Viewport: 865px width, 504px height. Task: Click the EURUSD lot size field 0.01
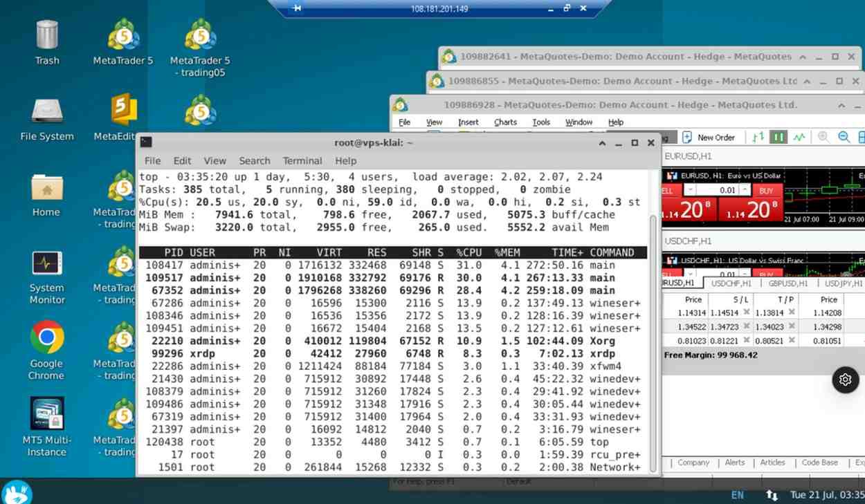(719, 190)
